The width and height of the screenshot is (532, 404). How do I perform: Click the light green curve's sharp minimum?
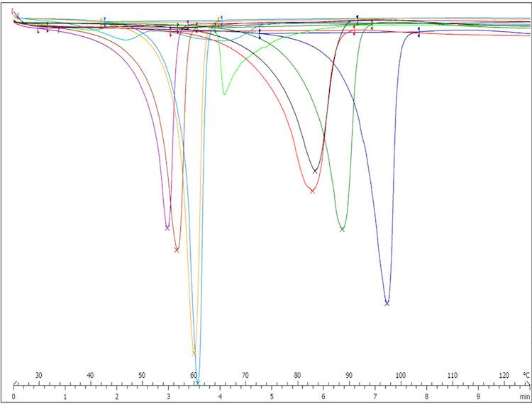225,93
